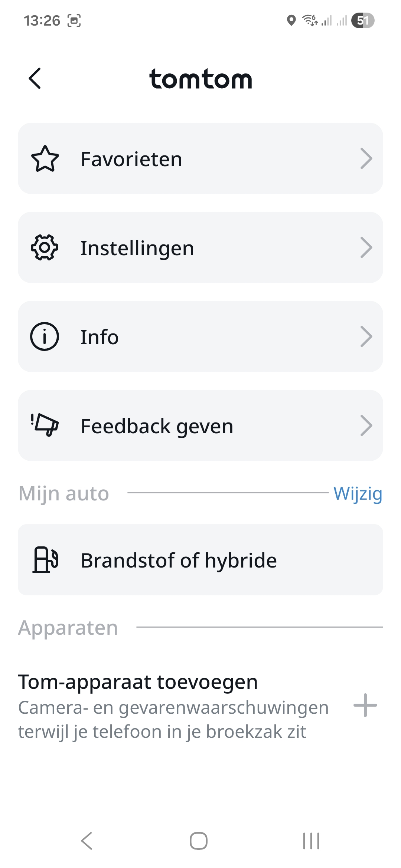The height and width of the screenshot is (868, 401).
Task: Tap the Favorieten star icon
Action: pos(45,159)
